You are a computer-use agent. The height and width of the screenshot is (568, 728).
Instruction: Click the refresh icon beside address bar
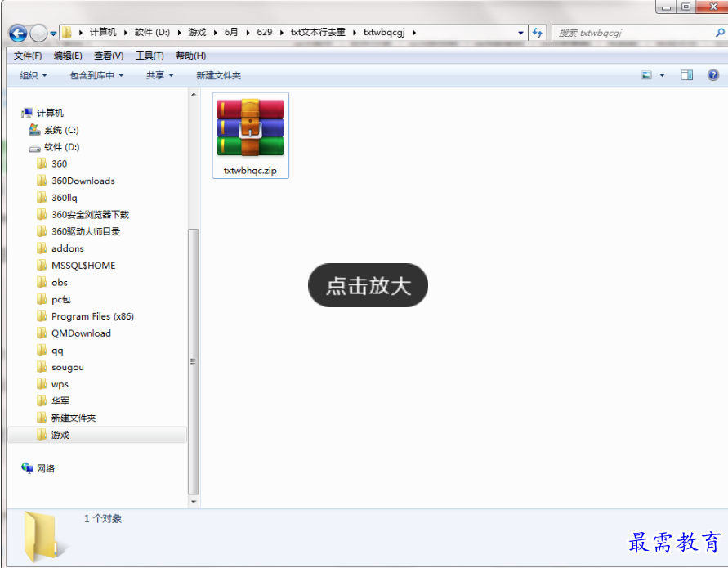tap(537, 33)
